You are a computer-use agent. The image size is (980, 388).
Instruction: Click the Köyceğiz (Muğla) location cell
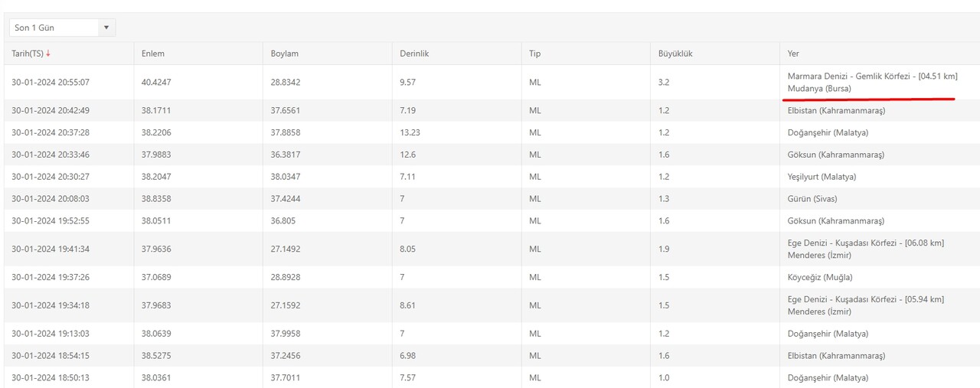[x=820, y=277]
